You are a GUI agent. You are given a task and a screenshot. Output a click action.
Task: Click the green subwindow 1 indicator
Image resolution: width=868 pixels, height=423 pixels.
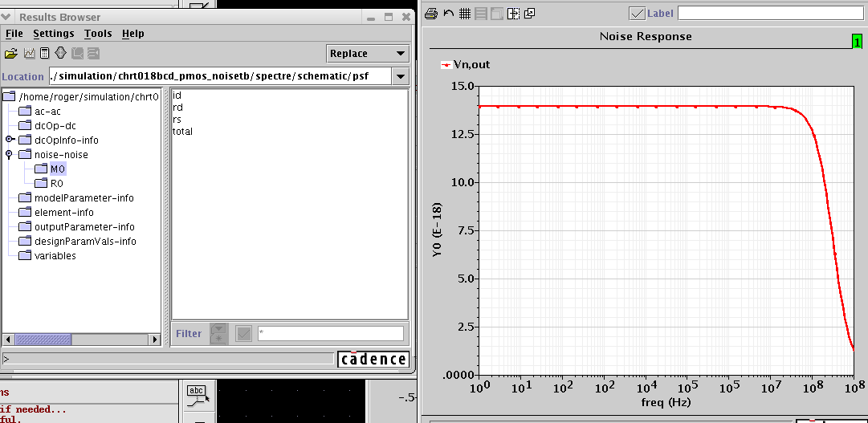858,41
